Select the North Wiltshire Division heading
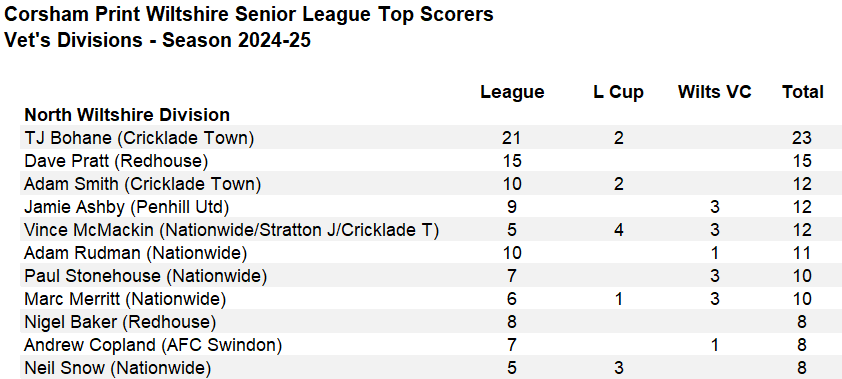 (x=127, y=115)
